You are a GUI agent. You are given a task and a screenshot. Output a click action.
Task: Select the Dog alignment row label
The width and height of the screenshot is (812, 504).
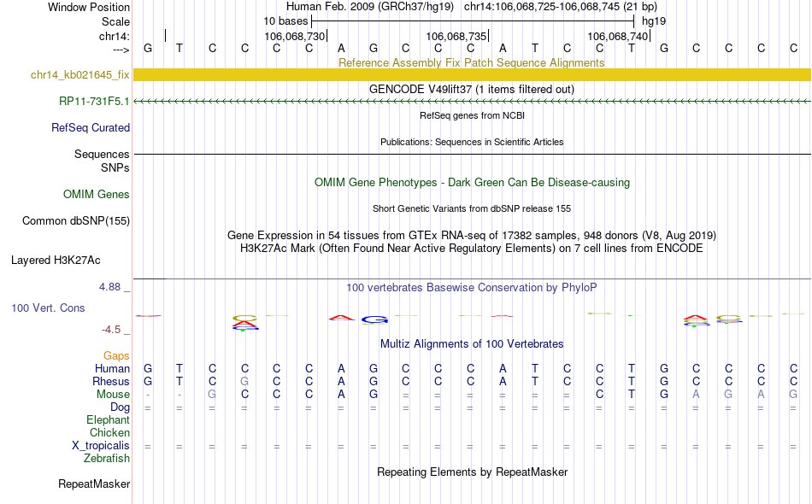pos(120,407)
